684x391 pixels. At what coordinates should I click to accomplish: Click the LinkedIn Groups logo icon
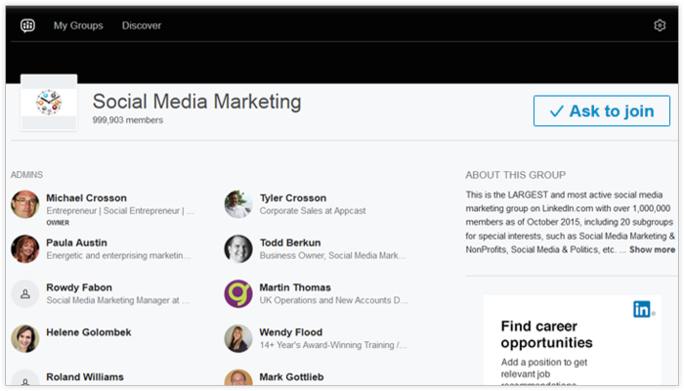tap(27, 25)
